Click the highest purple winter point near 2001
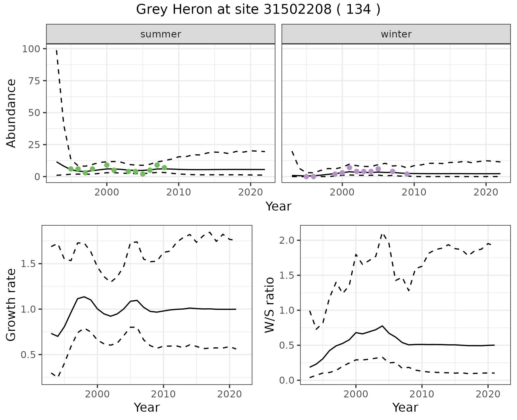The height and width of the screenshot is (420, 517). [349, 168]
